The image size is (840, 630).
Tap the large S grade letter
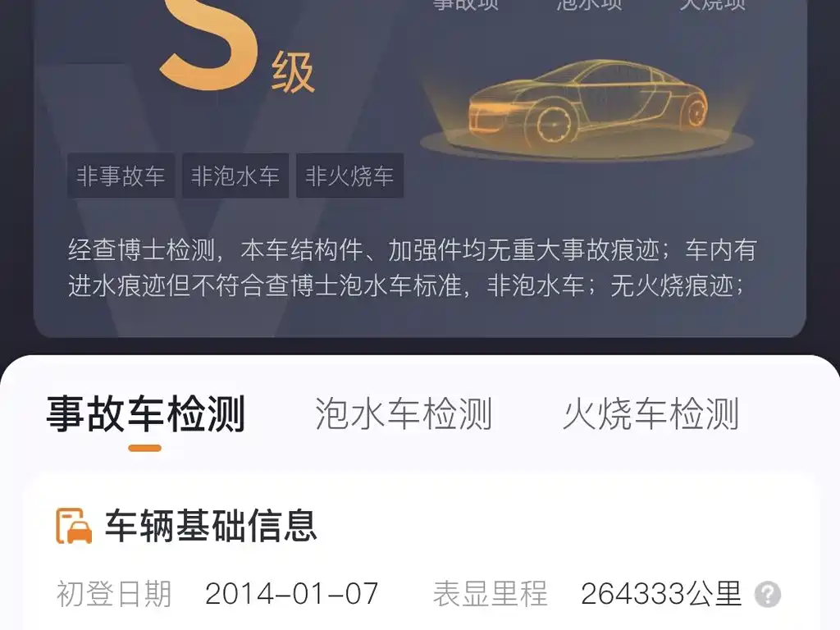point(209,44)
